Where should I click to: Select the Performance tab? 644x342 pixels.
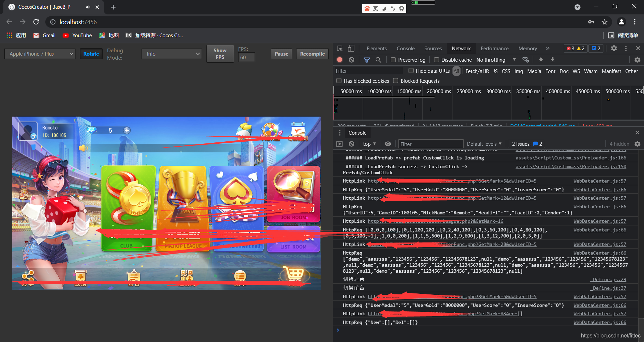pyautogui.click(x=494, y=48)
